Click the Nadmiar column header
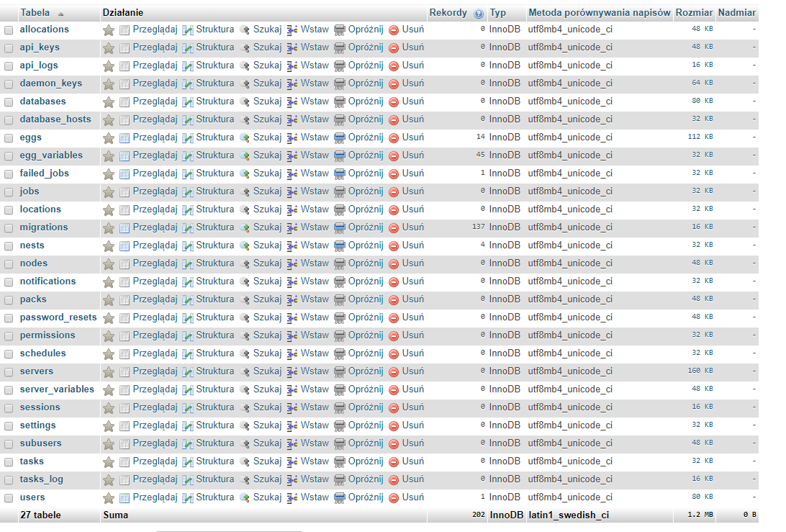The width and height of the screenshot is (786, 532). 737,13
